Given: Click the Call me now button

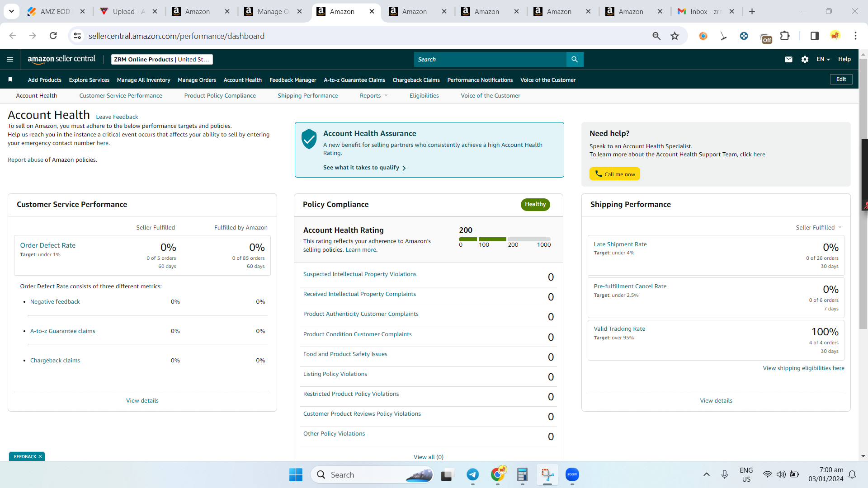Looking at the screenshot, I should point(615,174).
